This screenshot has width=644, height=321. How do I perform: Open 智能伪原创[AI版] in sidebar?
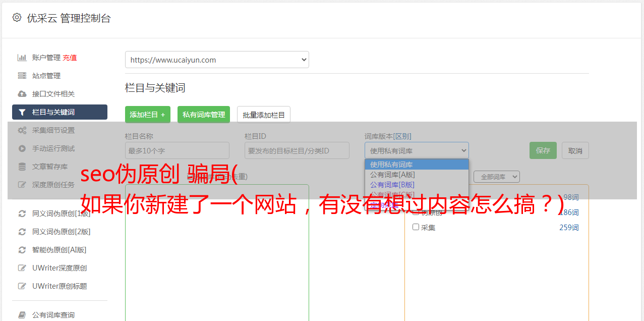point(60,250)
